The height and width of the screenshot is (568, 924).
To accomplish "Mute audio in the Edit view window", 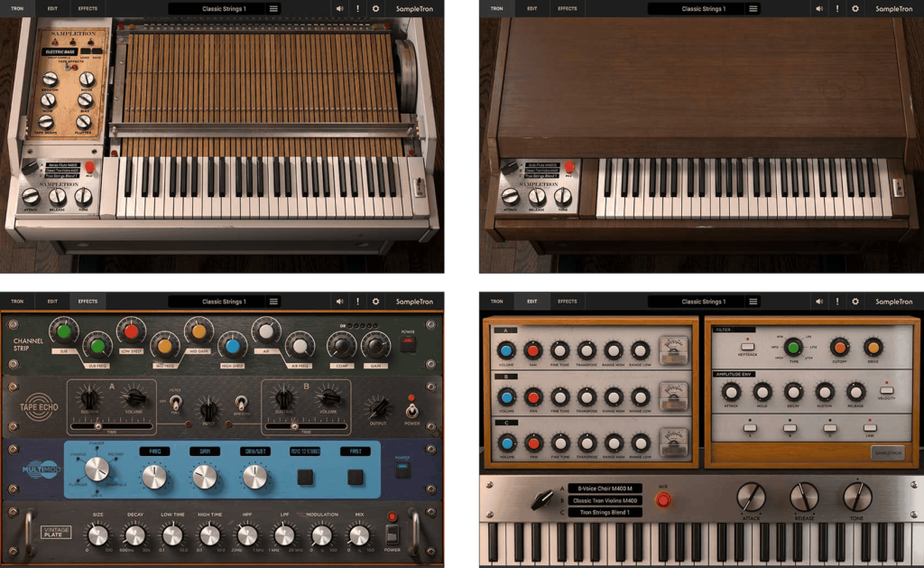I will coord(819,302).
